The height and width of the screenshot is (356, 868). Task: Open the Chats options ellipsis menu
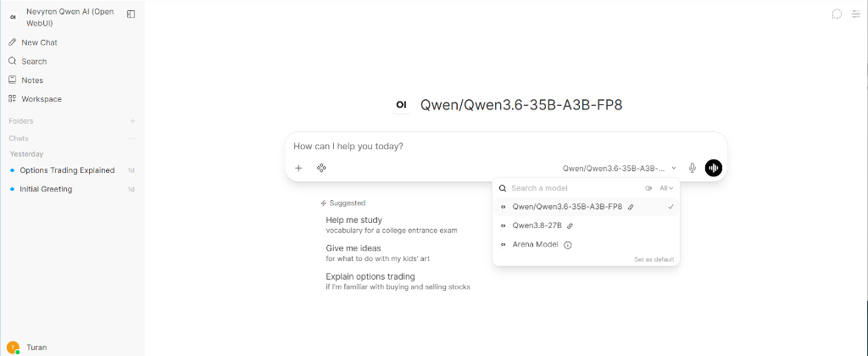click(132, 138)
